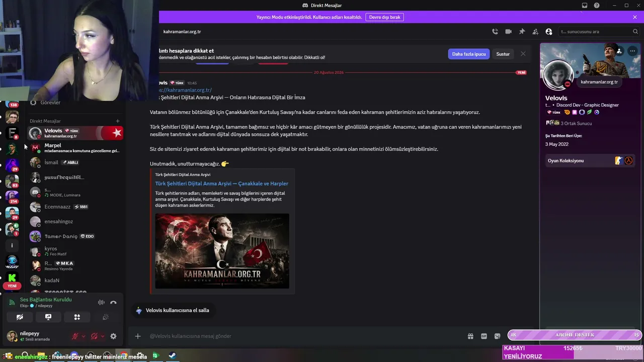644x362 pixels.
Task: Click 'Devre dışı bırak' to disable Streamer Mode
Action: click(384, 17)
